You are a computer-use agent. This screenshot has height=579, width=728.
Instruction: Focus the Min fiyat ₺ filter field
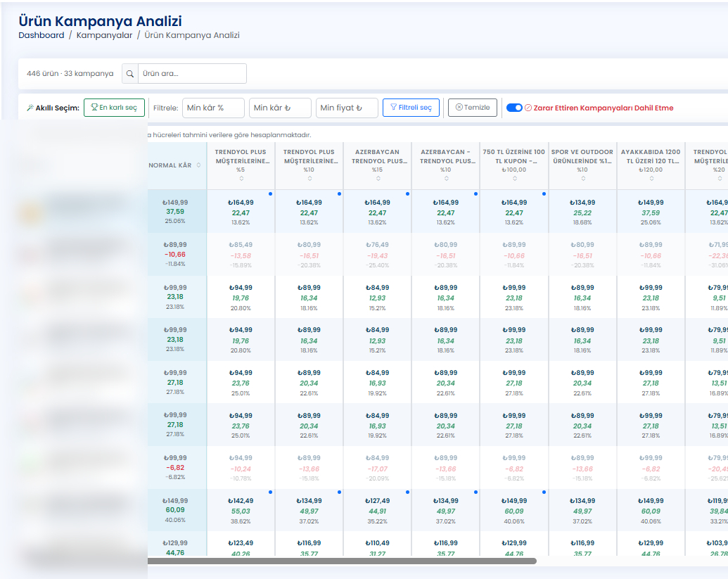point(347,108)
